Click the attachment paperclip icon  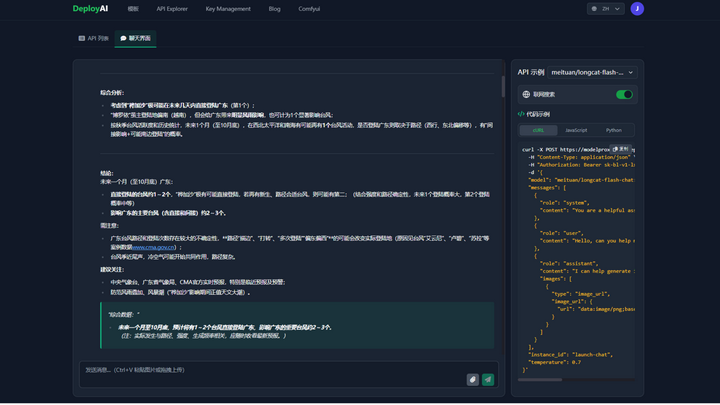pos(472,380)
